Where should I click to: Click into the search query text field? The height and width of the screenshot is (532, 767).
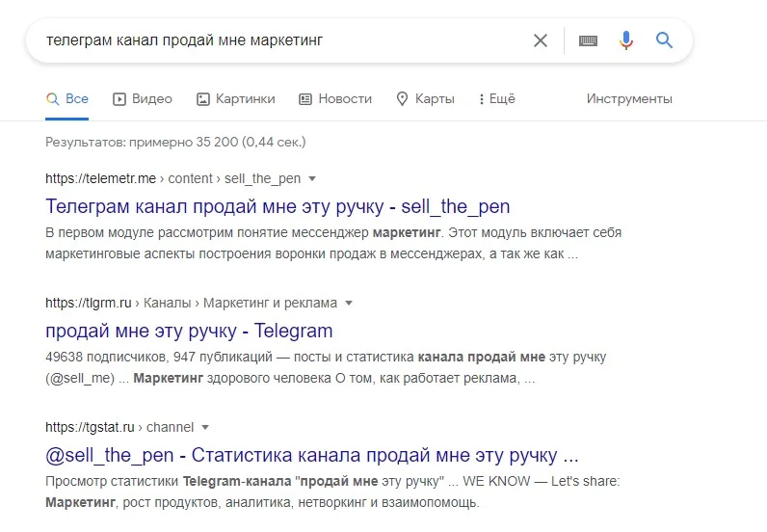tap(270, 40)
